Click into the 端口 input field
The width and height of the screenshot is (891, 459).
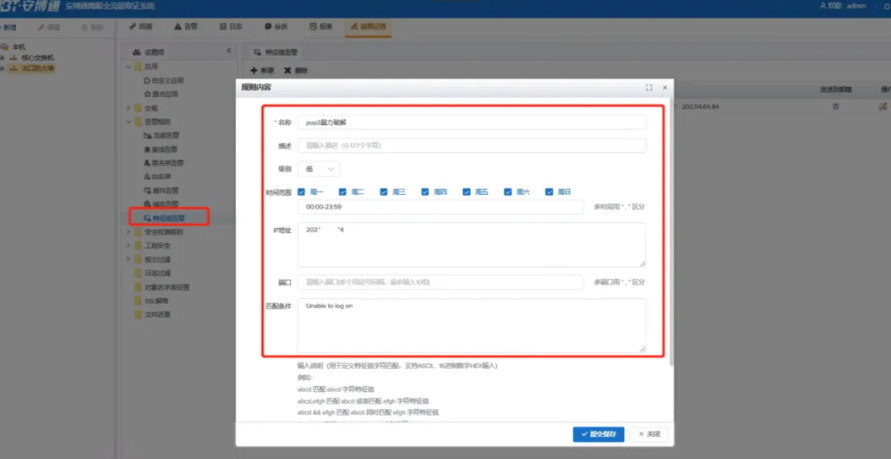[440, 282]
